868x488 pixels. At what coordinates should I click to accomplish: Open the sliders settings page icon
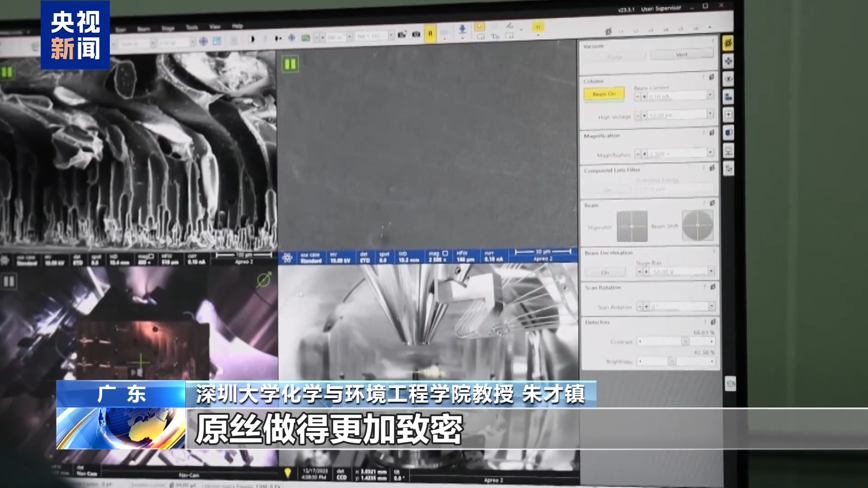tap(729, 168)
